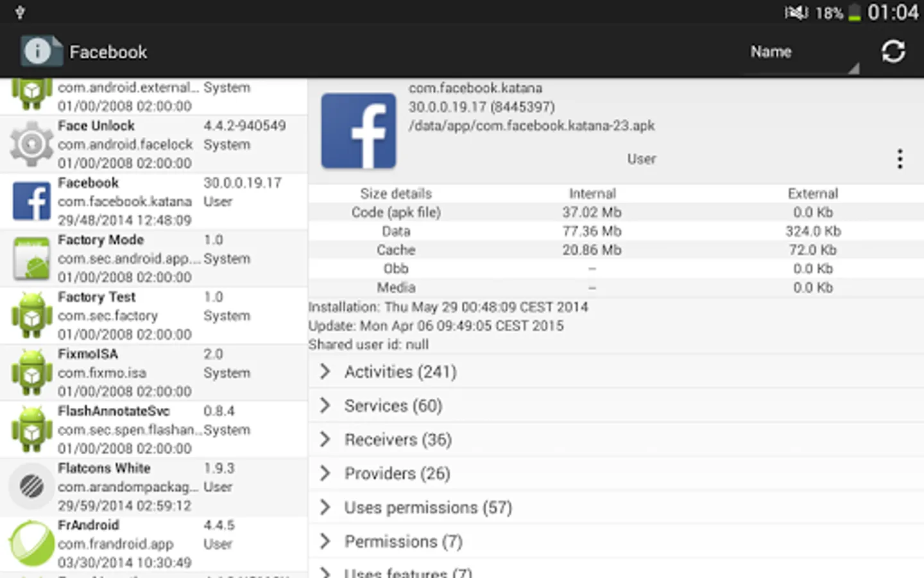Tap Cache internal size 20.86 Mb
The width and height of the screenshot is (924, 578).
pos(592,250)
